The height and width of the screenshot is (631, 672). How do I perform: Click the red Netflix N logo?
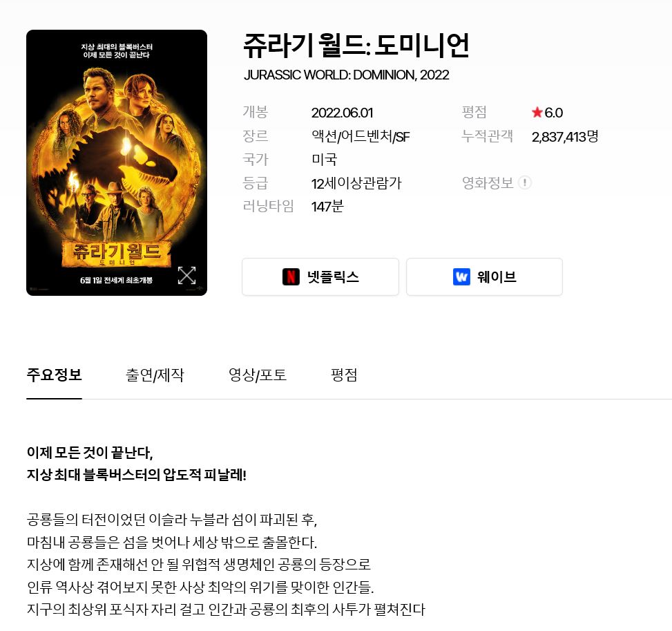point(291,276)
